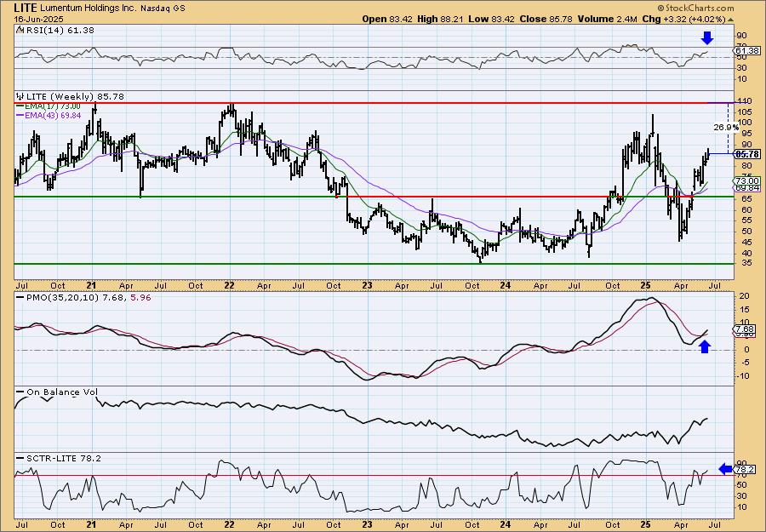
Task: Click the EMA(17) 73.00 legend text
Action: (52, 106)
